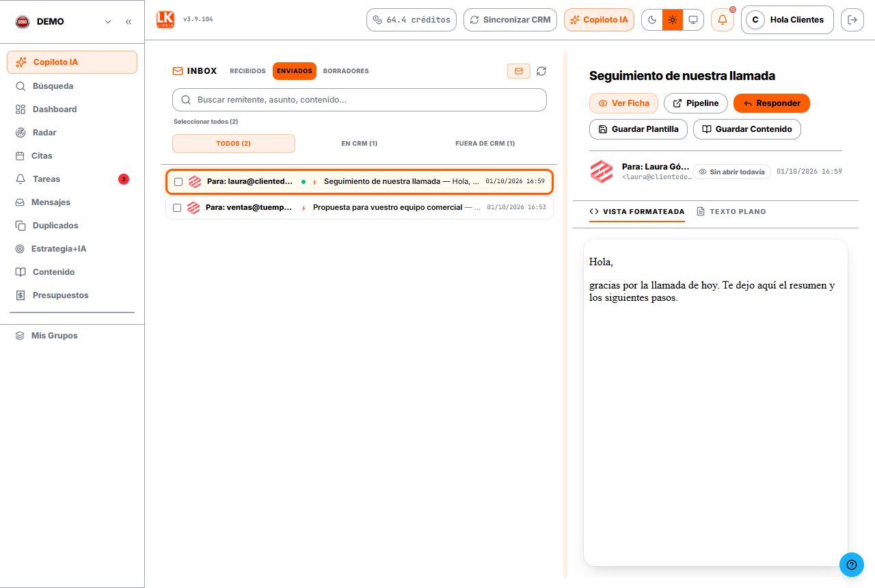Click the logout icon in the header
Viewport: 875px width, 588px height.
coord(852,20)
